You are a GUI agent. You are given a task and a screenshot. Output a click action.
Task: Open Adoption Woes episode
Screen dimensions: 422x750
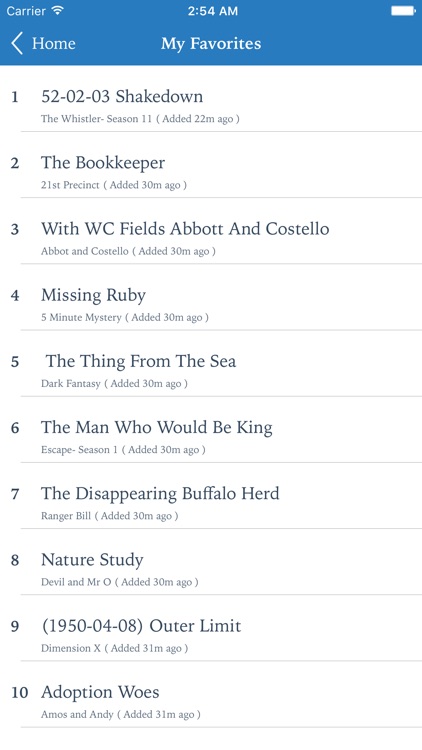[x=211, y=694]
